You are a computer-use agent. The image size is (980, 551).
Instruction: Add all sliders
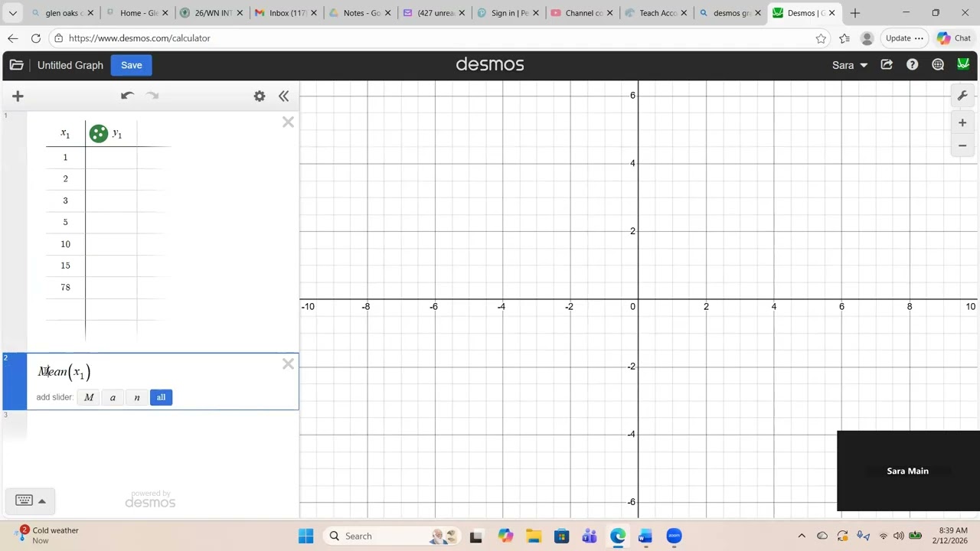(x=161, y=397)
